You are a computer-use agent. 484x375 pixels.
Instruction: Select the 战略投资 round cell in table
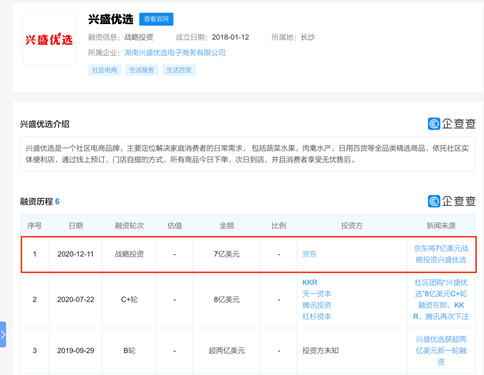129,254
